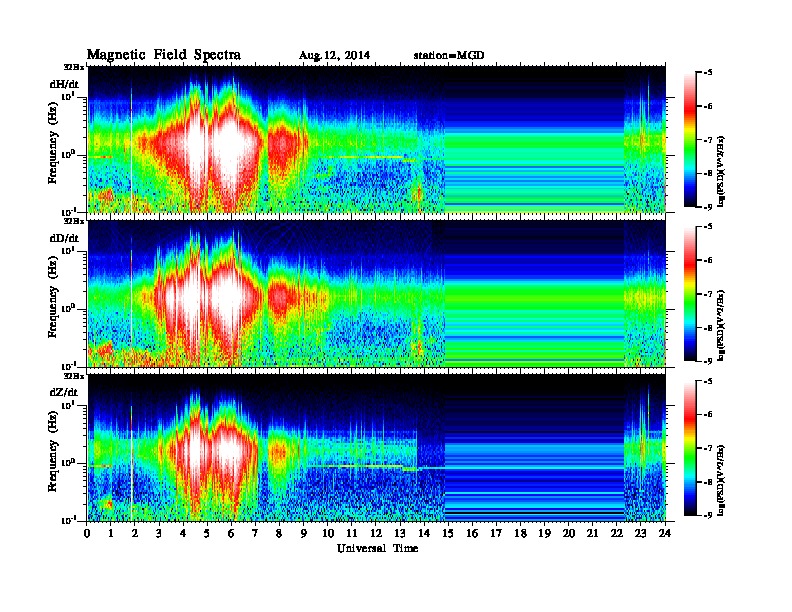792x612 pixels.
Task: Click the dH/dt spectrogram plot area
Action: click(x=377, y=139)
